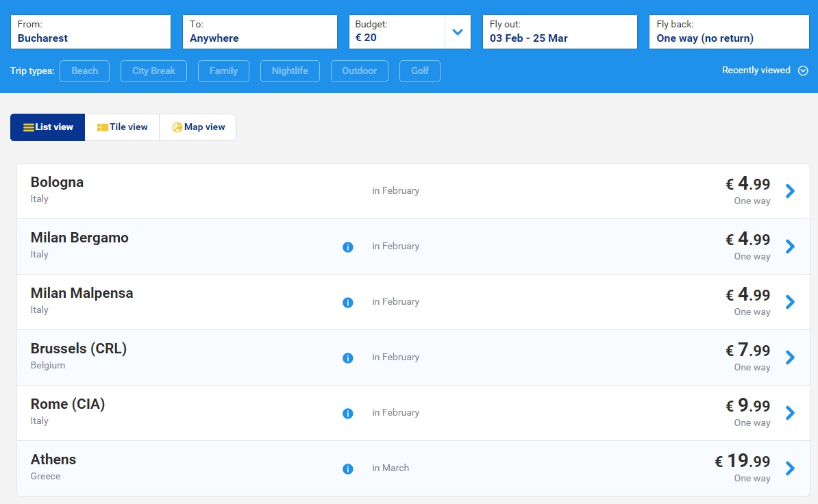Click the arrow icon on Brussels row
This screenshot has width=818, height=504.
pos(790,357)
